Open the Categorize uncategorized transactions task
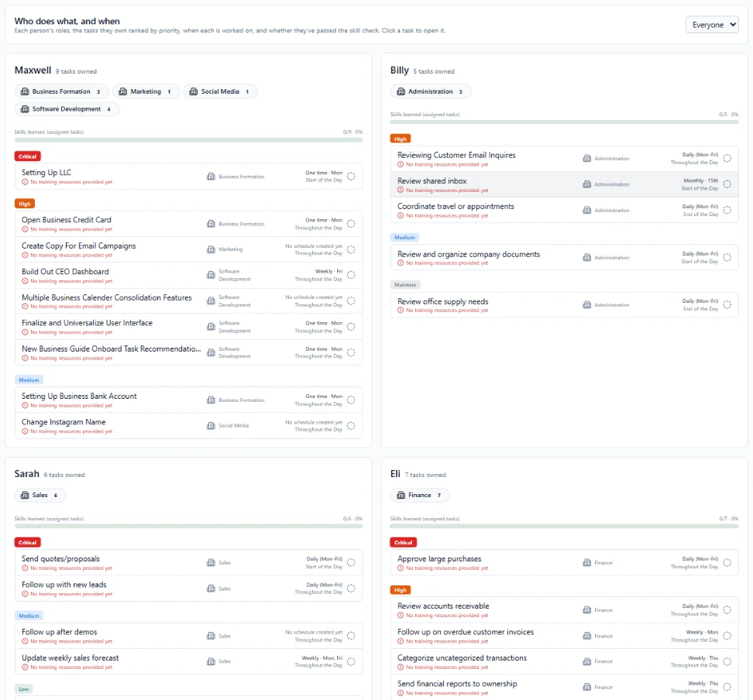Image resolution: width=753 pixels, height=700 pixels. pos(564,661)
